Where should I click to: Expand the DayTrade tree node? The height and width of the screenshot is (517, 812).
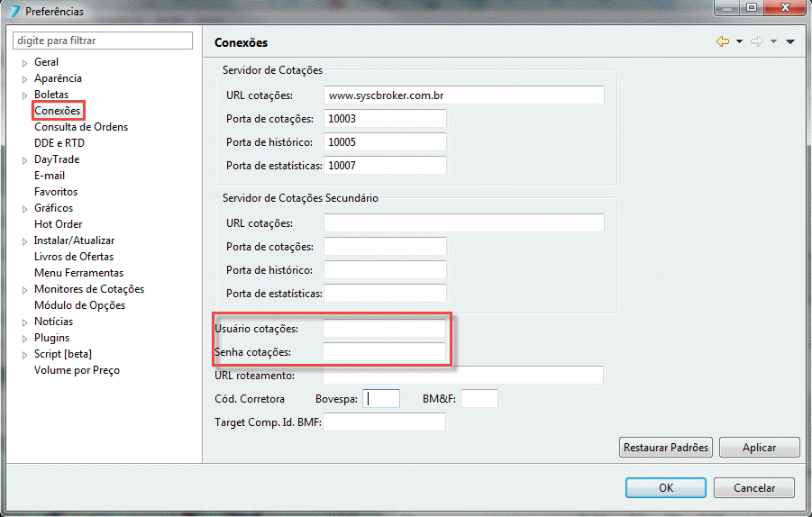click(24, 160)
